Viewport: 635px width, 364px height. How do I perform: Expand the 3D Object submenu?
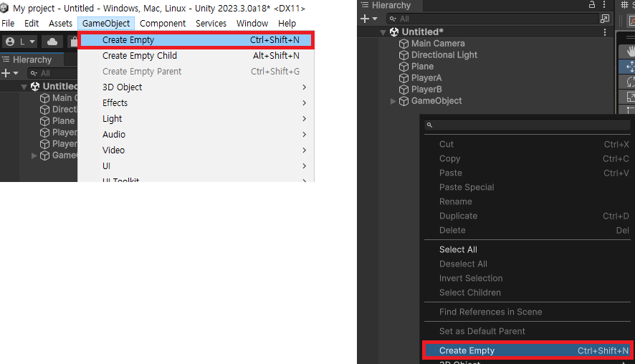coord(196,87)
